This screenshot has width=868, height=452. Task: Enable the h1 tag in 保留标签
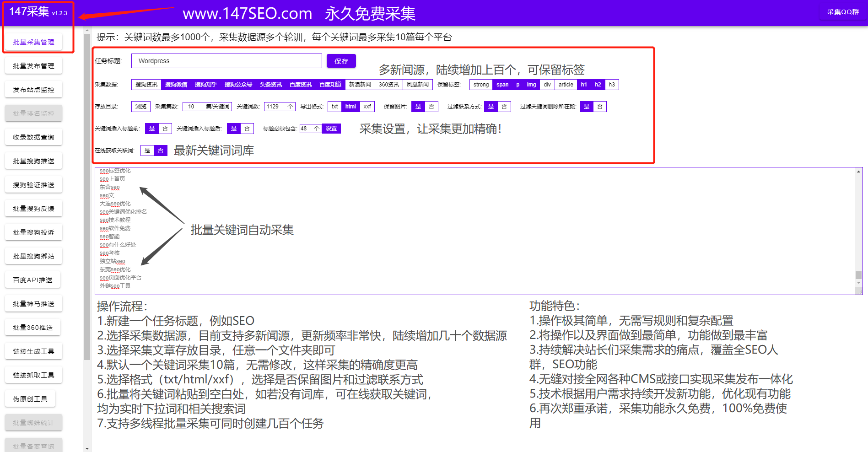(584, 84)
